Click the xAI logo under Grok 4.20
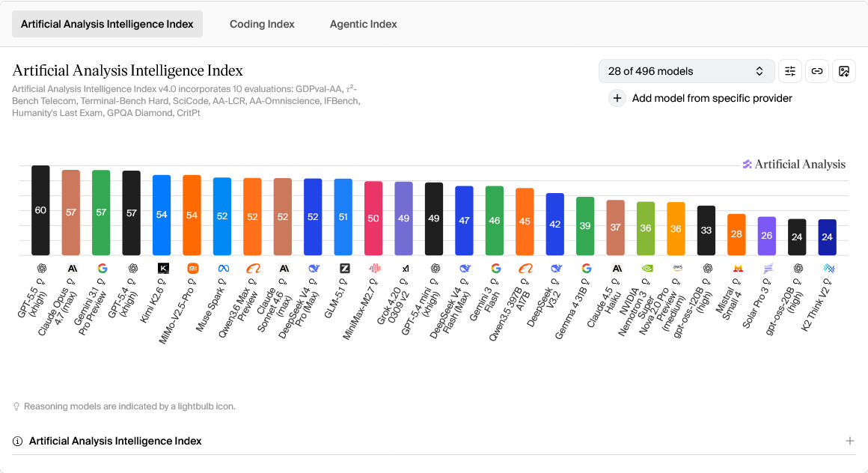 coord(405,268)
